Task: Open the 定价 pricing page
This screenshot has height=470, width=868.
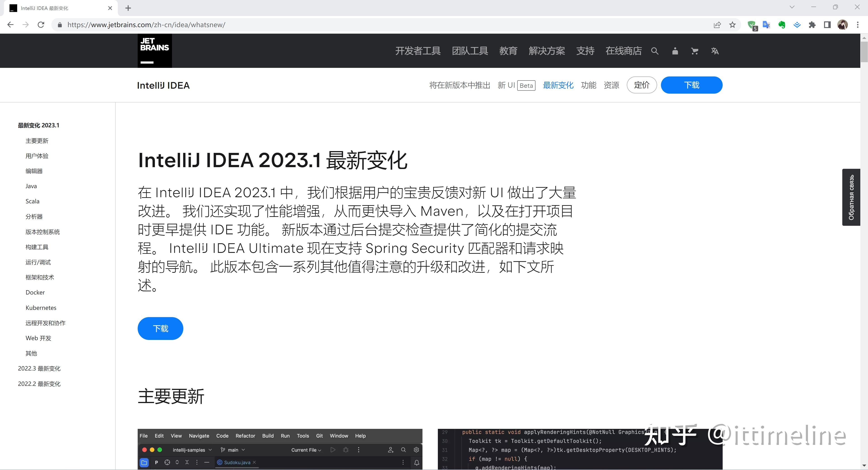Action: [x=642, y=85]
